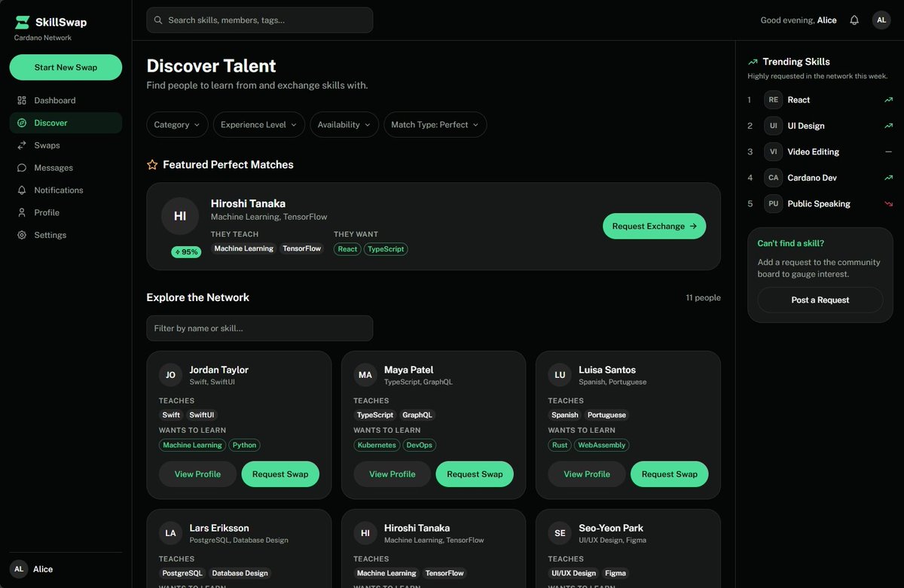Click the star icon beside Featured Perfect Matches
Viewport: 904px width, 588px height.
(152, 164)
